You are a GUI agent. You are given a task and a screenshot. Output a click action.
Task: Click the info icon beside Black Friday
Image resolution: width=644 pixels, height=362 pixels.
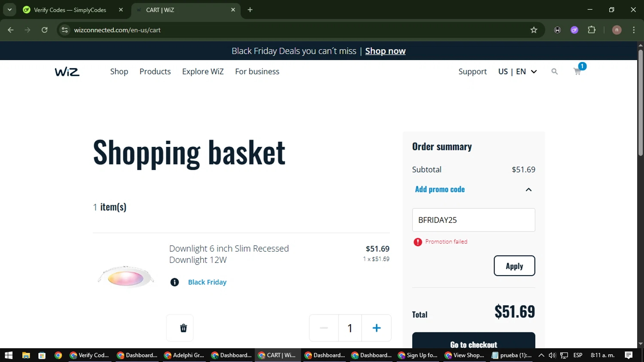(x=174, y=282)
